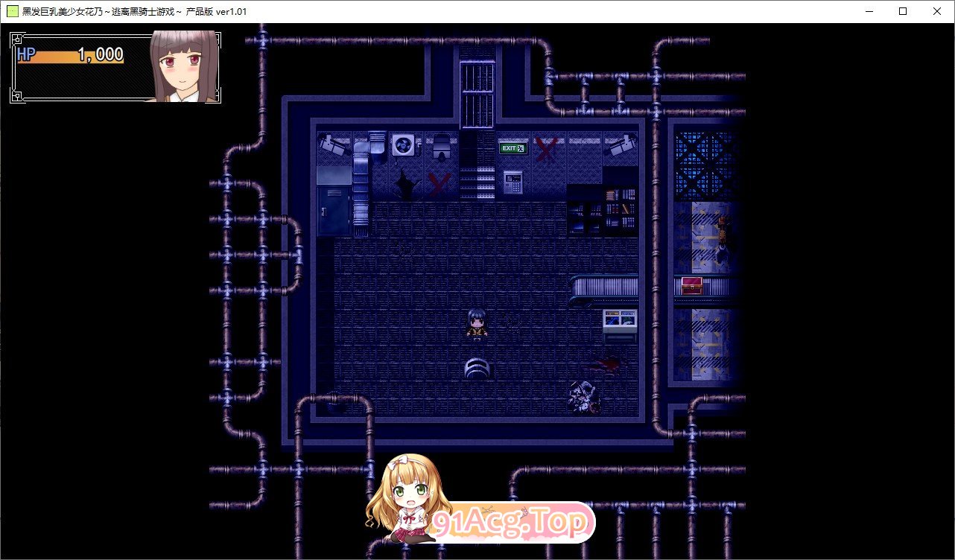Viewport: 955px width, 560px height.
Task: Click the bookshelf with books
Action: pyautogui.click(x=620, y=210)
